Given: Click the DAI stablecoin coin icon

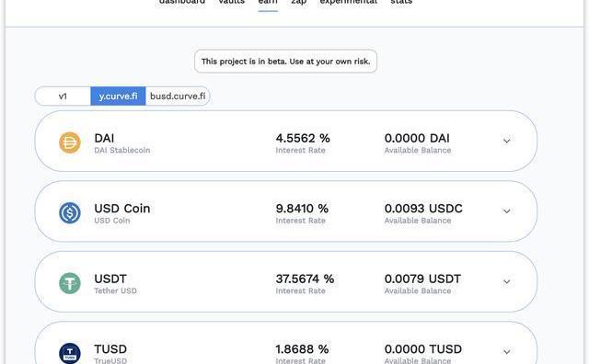Looking at the screenshot, I should tap(70, 142).
